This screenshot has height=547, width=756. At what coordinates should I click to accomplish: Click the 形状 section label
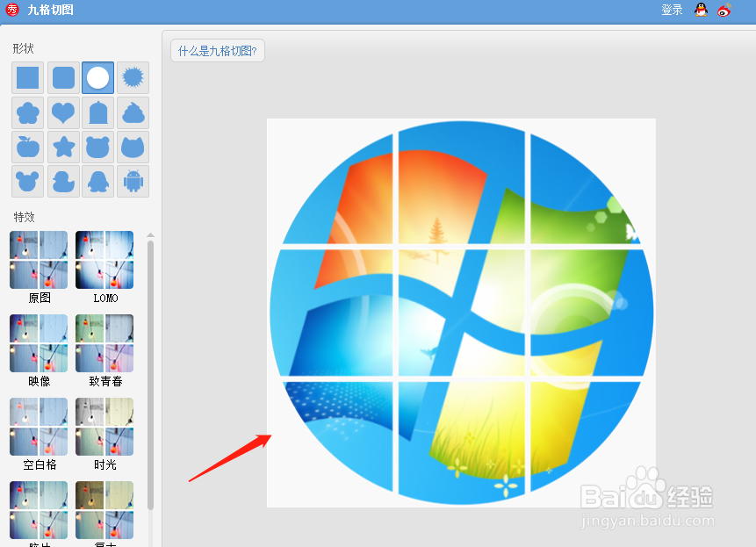pos(23,48)
